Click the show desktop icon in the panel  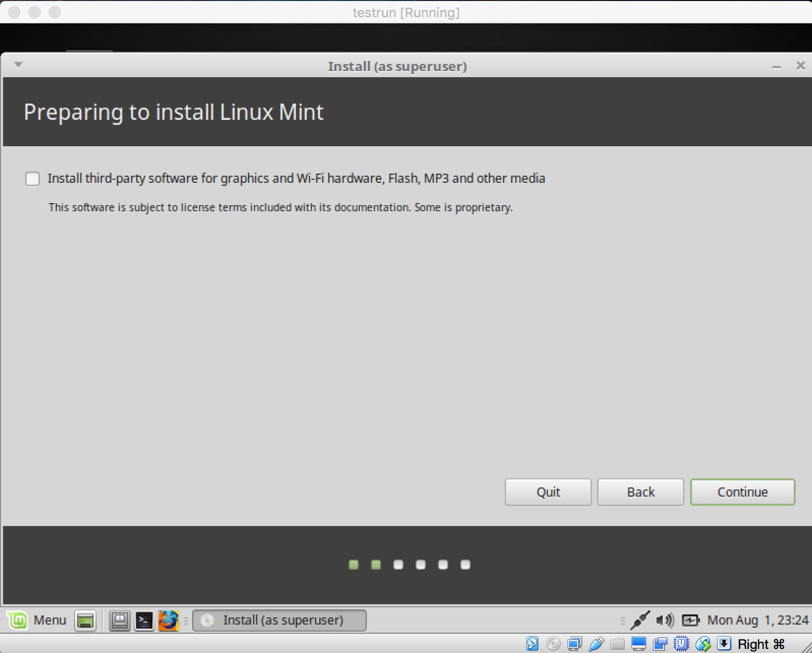(85, 621)
